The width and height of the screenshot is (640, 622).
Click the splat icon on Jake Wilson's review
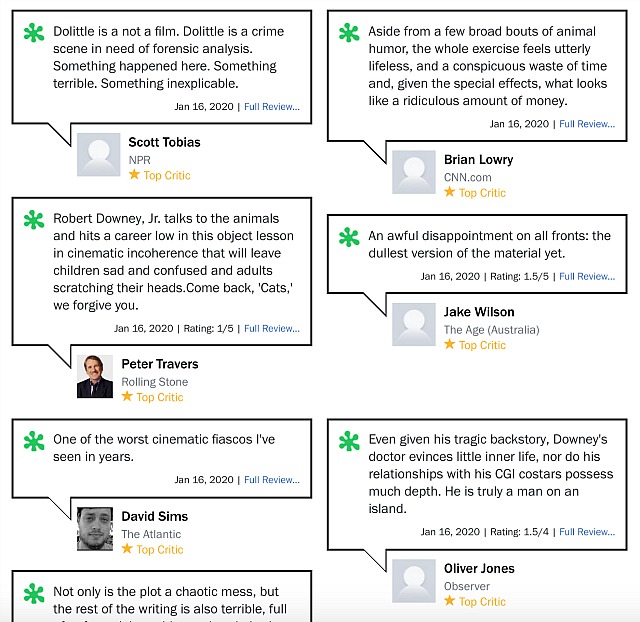point(349,237)
